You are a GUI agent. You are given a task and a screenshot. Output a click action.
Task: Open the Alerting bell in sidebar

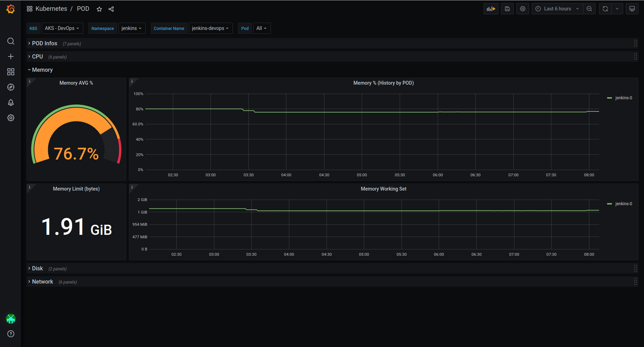pyautogui.click(x=11, y=102)
